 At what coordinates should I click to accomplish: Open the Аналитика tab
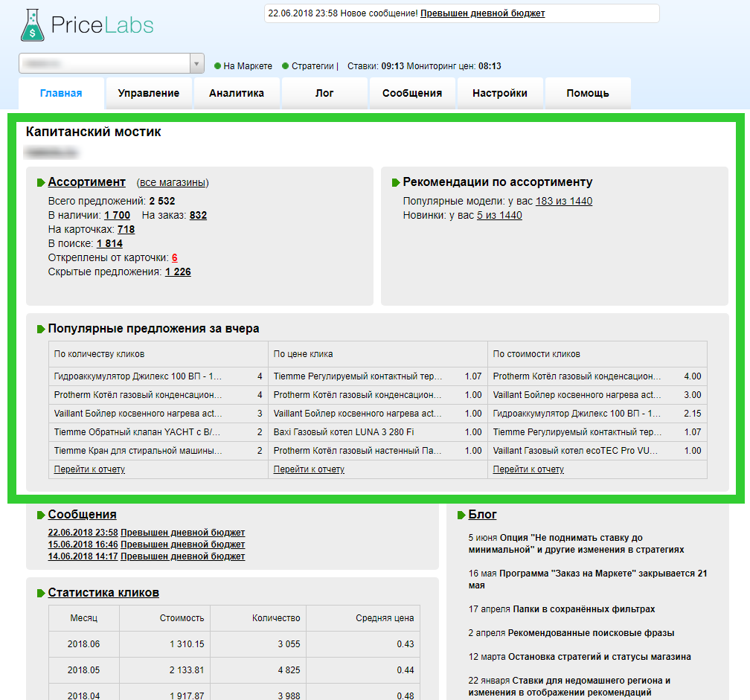click(237, 94)
